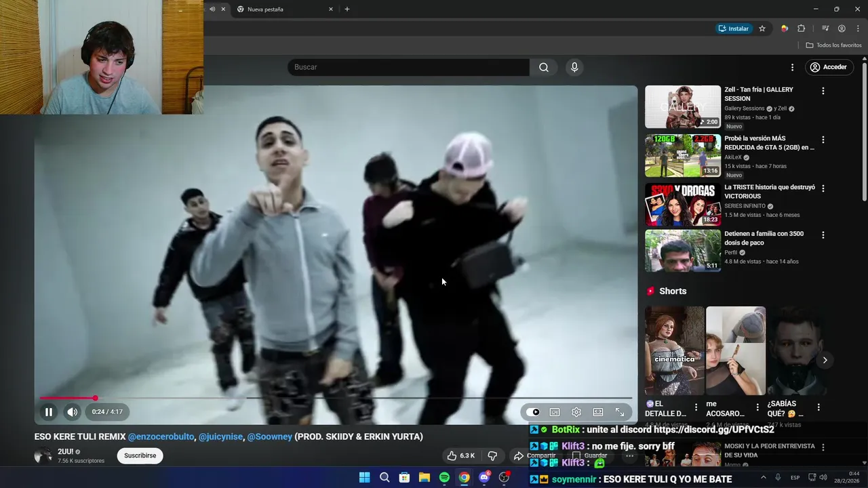
Task: Show next Shorts with the right chevron
Action: click(825, 360)
